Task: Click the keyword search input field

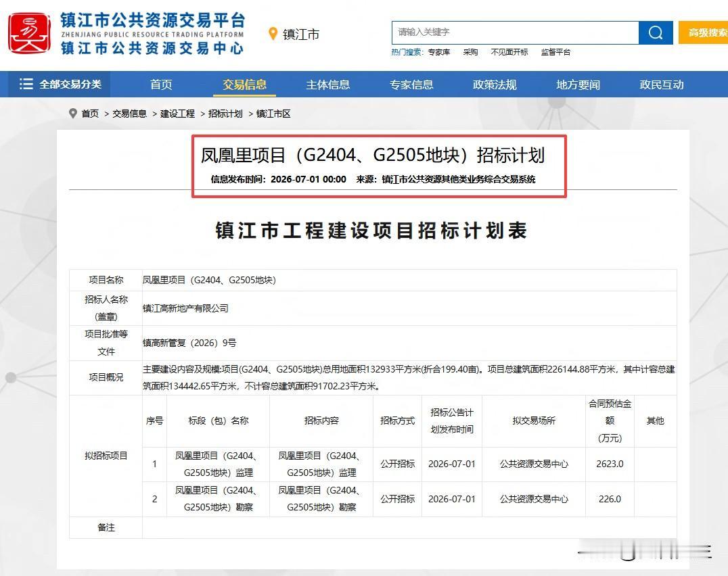Action: coord(516,32)
